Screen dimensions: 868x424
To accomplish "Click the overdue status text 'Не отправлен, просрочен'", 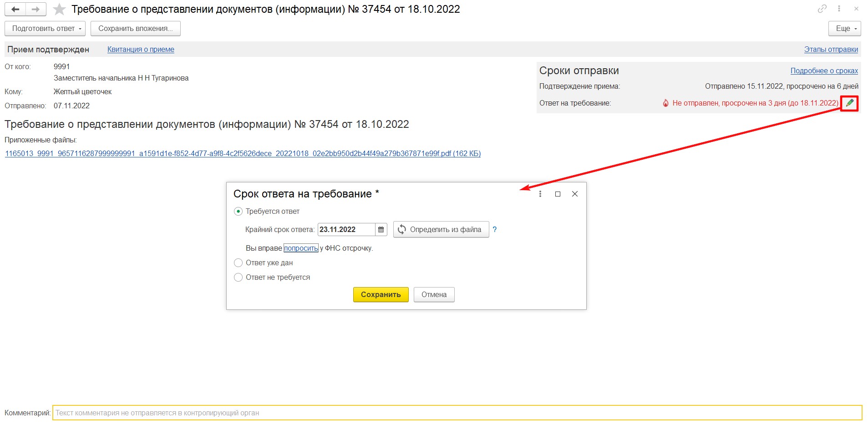I will [755, 103].
